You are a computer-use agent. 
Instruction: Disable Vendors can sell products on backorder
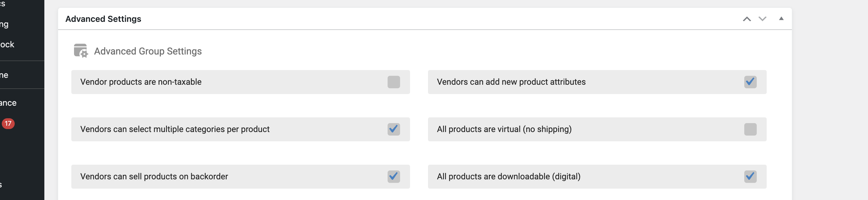(394, 176)
